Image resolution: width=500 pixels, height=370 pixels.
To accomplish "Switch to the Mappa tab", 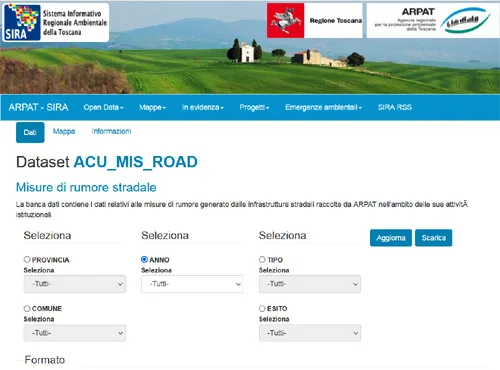I will click(64, 131).
